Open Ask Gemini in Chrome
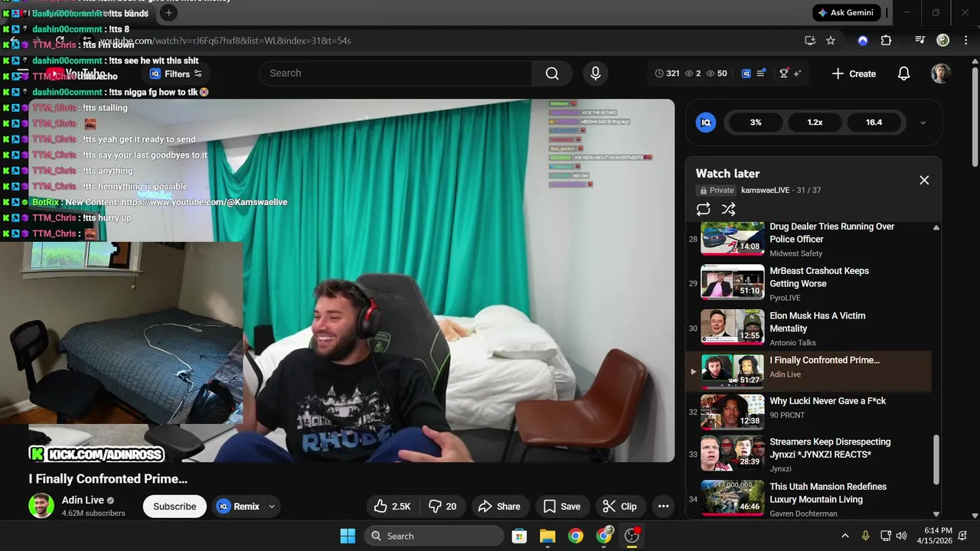 (x=846, y=13)
